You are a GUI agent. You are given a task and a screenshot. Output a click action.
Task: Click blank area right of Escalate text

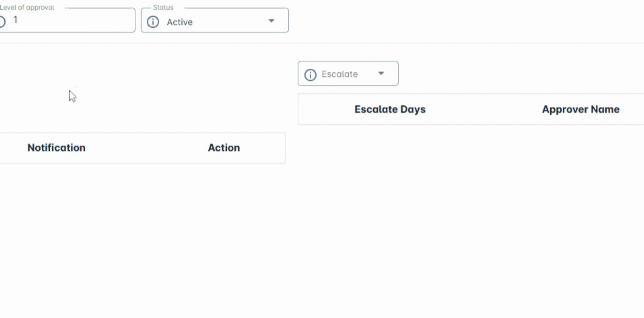368,74
